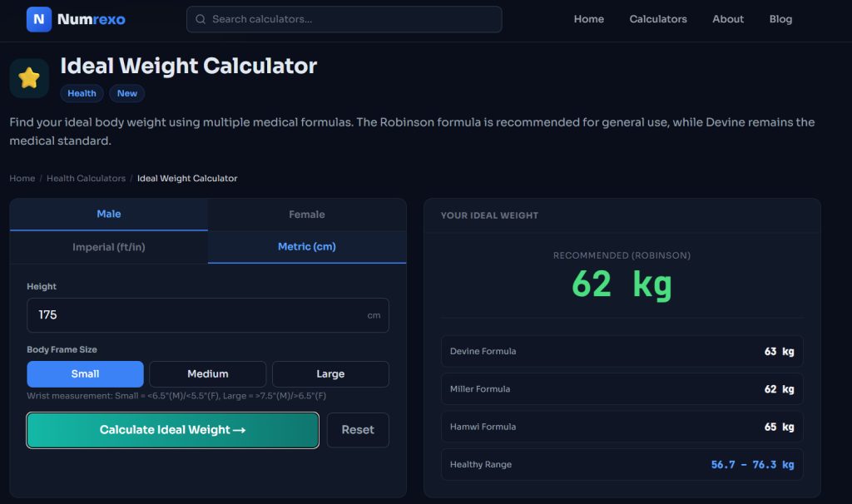Screen dimensions: 852x504
Task: Click the Reset button
Action: pos(358,430)
